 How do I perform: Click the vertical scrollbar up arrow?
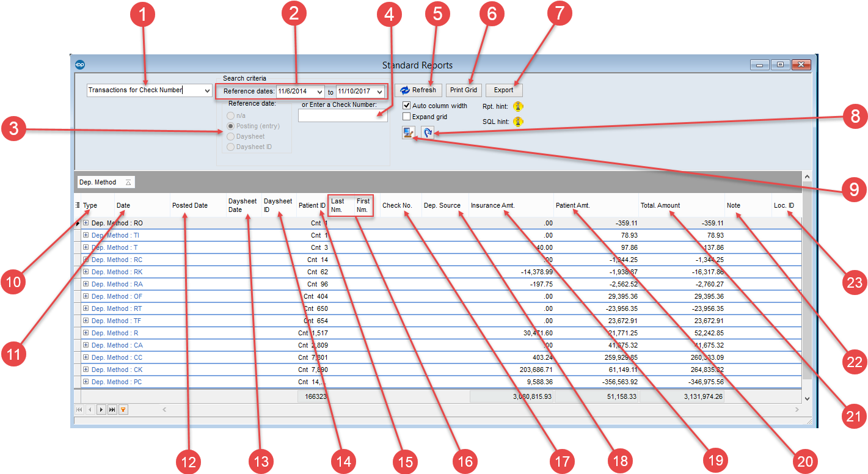(x=806, y=177)
